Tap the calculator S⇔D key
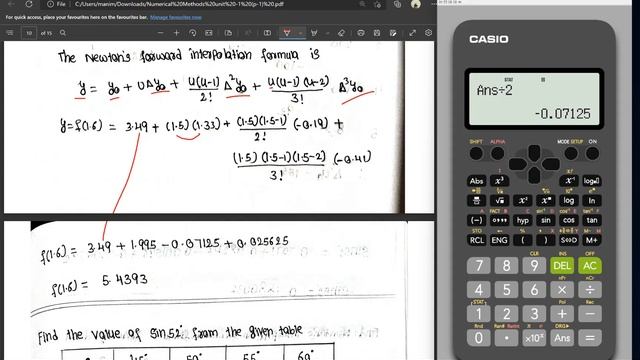 tap(569, 240)
